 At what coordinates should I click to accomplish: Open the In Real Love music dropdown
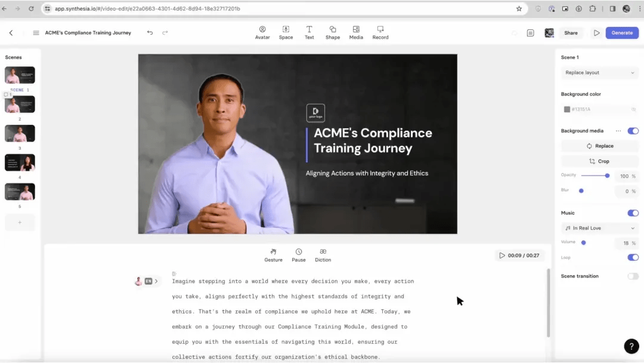(599, 228)
